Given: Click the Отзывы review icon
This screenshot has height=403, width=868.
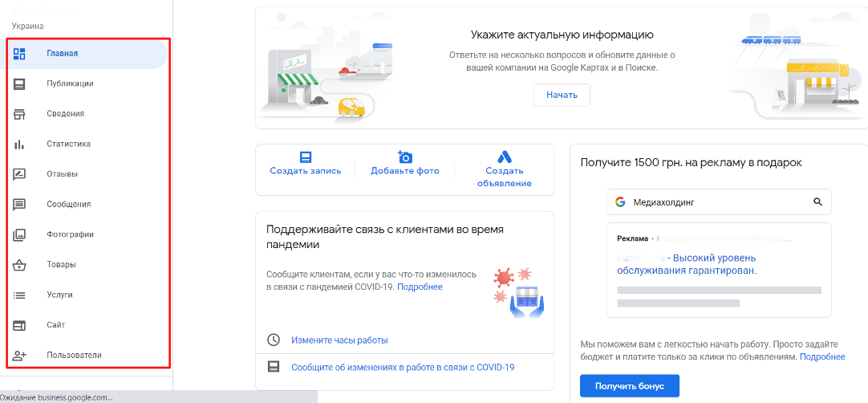Looking at the screenshot, I should [x=19, y=174].
